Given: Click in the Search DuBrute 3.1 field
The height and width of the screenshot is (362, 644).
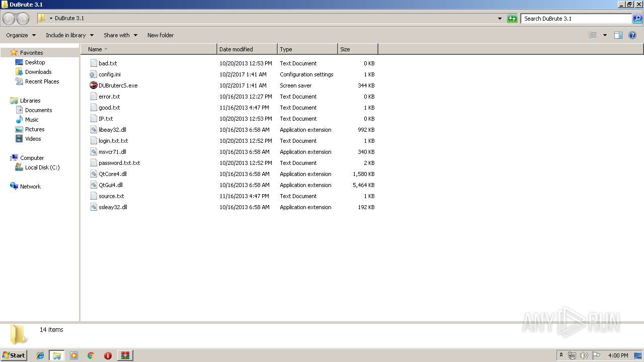Looking at the screenshot, I should click(x=576, y=19).
